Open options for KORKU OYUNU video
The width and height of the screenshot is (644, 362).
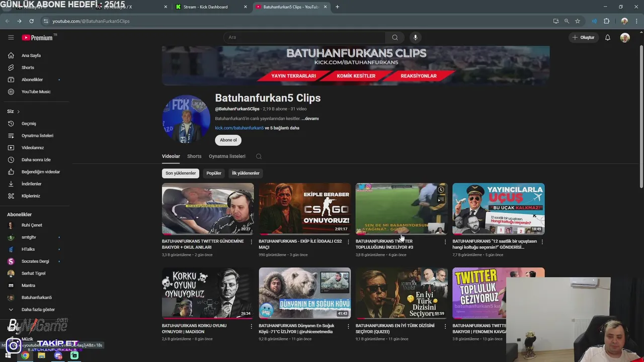click(x=251, y=326)
